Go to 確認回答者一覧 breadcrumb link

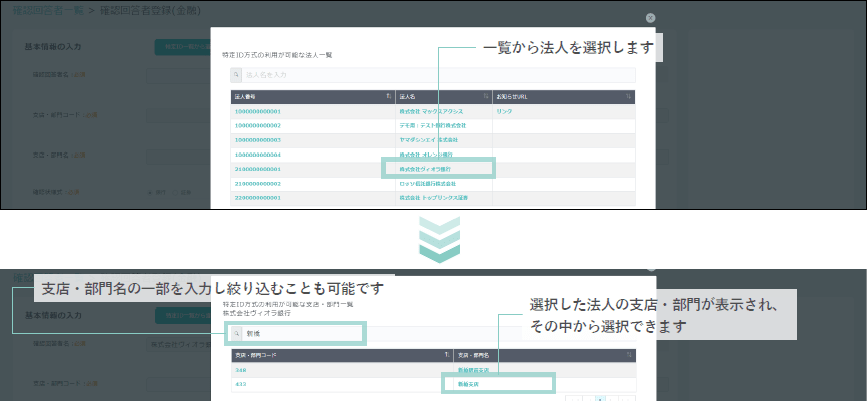45,10
